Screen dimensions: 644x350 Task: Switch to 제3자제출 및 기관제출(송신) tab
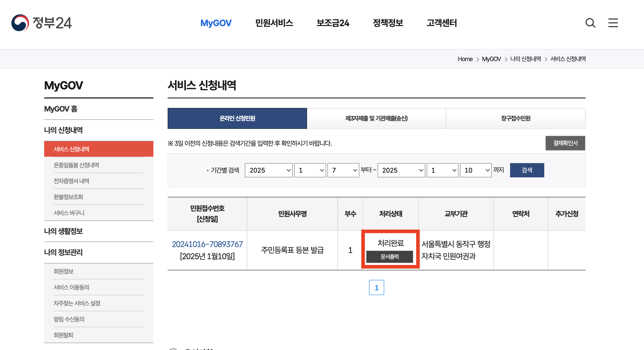(x=376, y=118)
